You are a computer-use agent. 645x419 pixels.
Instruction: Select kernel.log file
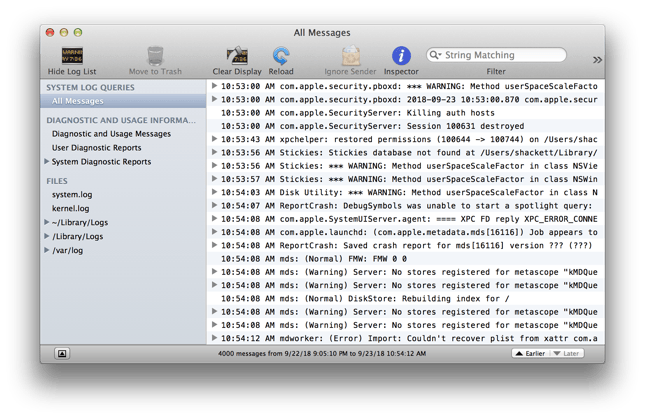[x=70, y=208]
